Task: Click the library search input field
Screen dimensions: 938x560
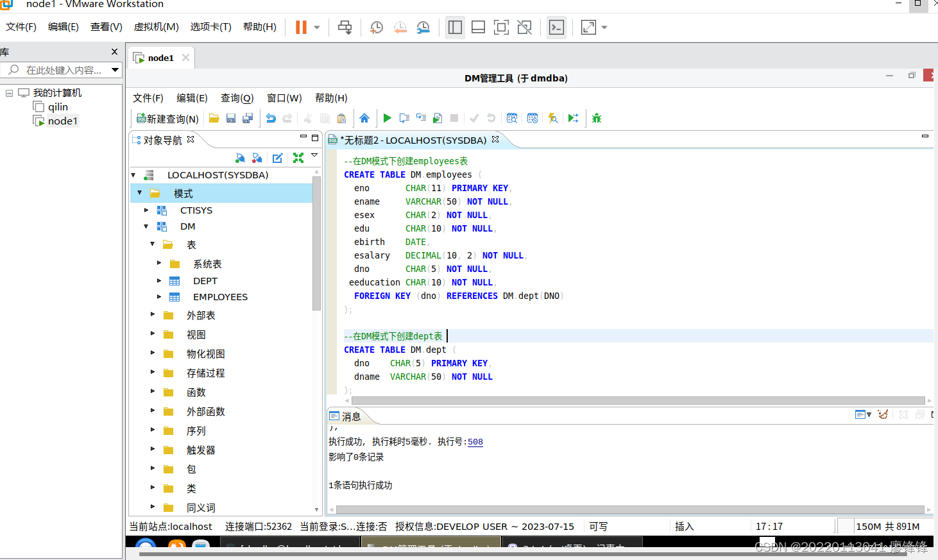Action: pyautogui.click(x=63, y=70)
